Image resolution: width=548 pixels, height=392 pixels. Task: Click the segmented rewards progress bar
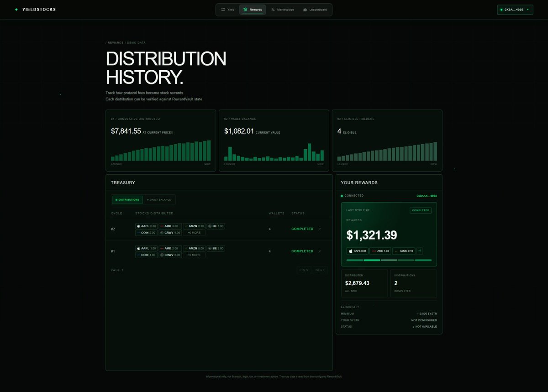389,260
